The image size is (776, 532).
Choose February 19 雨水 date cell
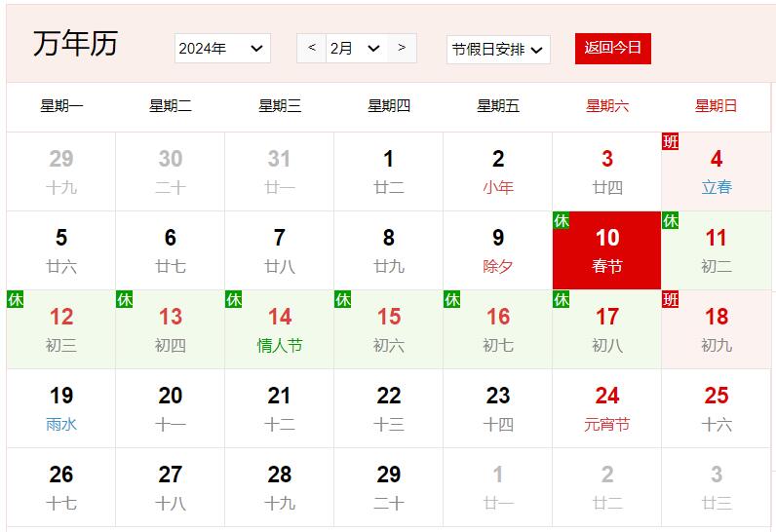pos(61,408)
